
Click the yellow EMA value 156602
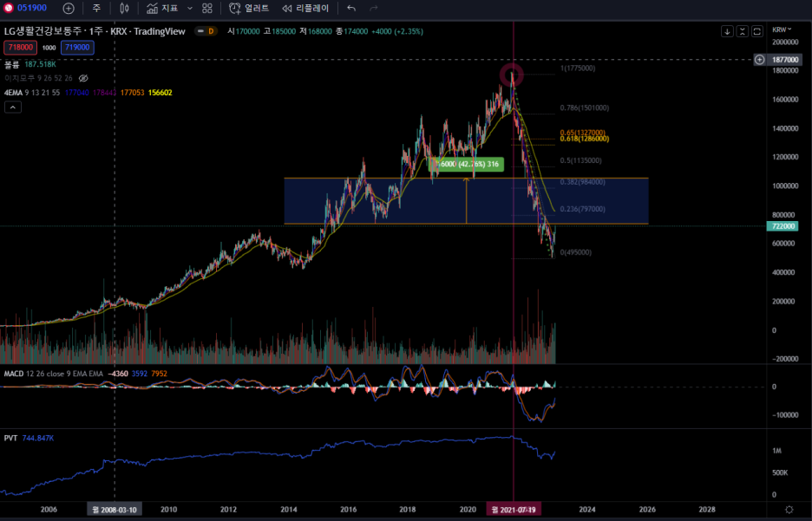pyautogui.click(x=160, y=93)
